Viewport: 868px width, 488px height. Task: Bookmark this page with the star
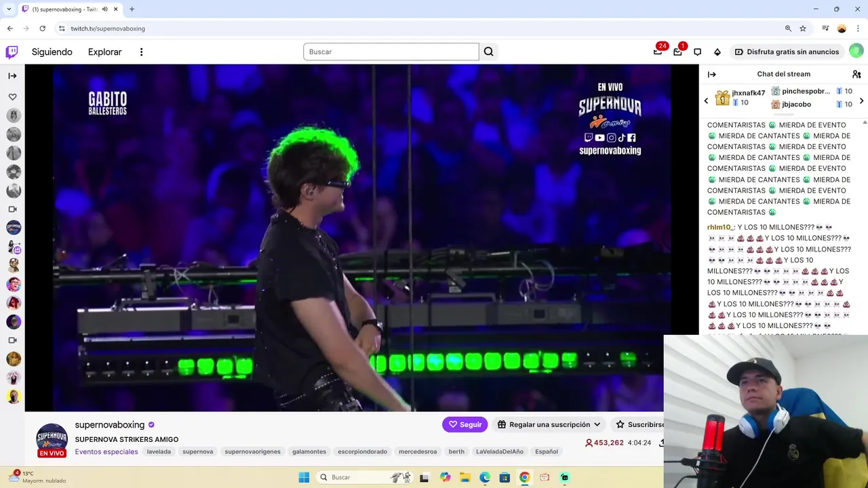coord(803,28)
